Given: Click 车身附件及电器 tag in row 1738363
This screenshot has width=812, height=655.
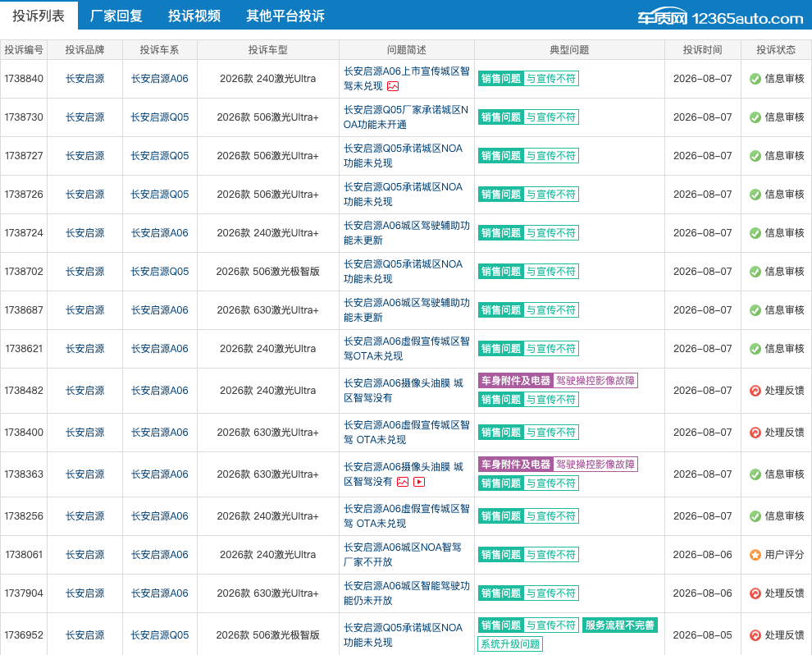Looking at the screenshot, I should 516,465.
